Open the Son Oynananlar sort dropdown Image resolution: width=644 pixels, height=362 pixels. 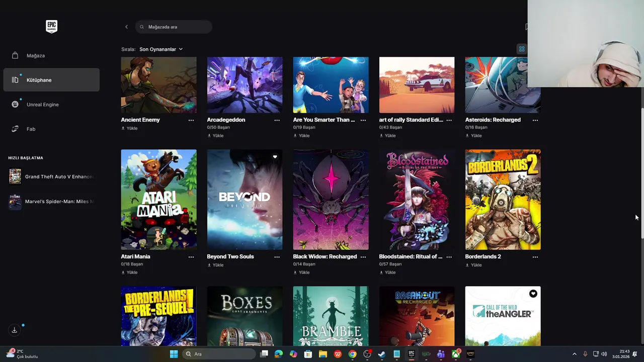[x=161, y=49]
